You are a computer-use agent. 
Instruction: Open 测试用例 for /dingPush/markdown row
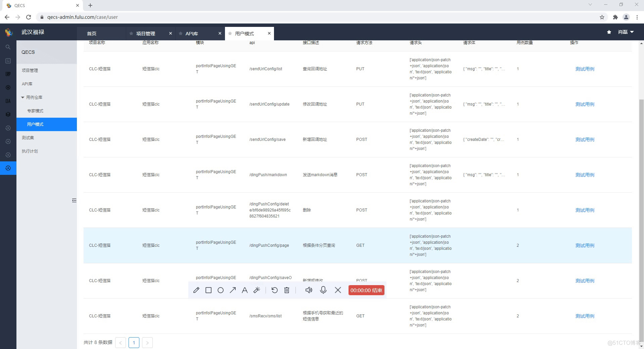pyautogui.click(x=585, y=175)
